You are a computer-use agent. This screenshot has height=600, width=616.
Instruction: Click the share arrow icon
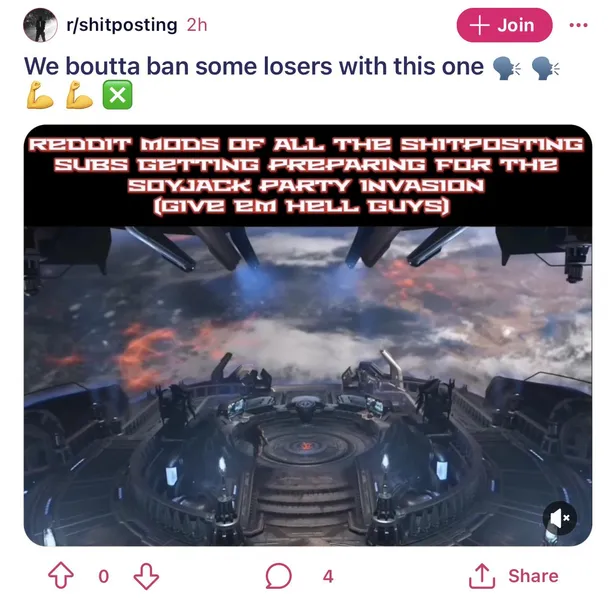(482, 576)
